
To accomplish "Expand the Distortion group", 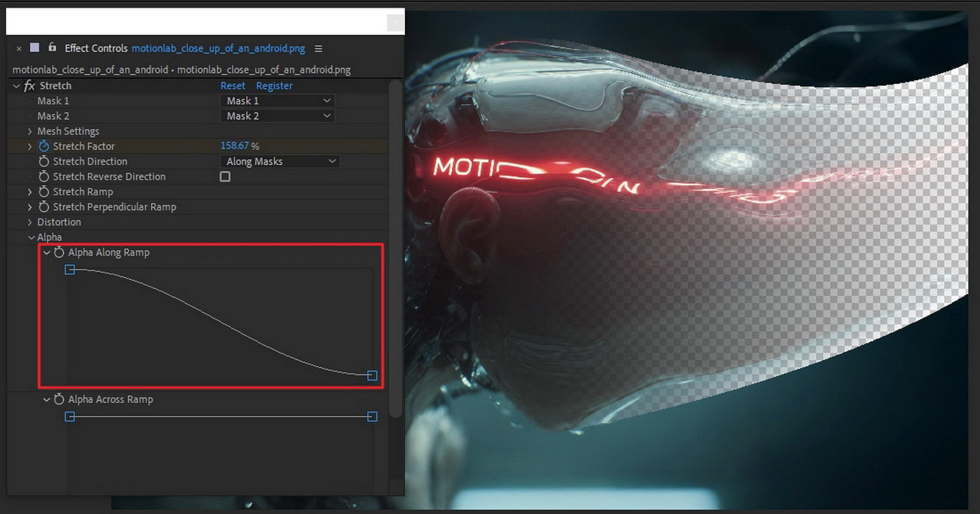I will (x=30, y=222).
